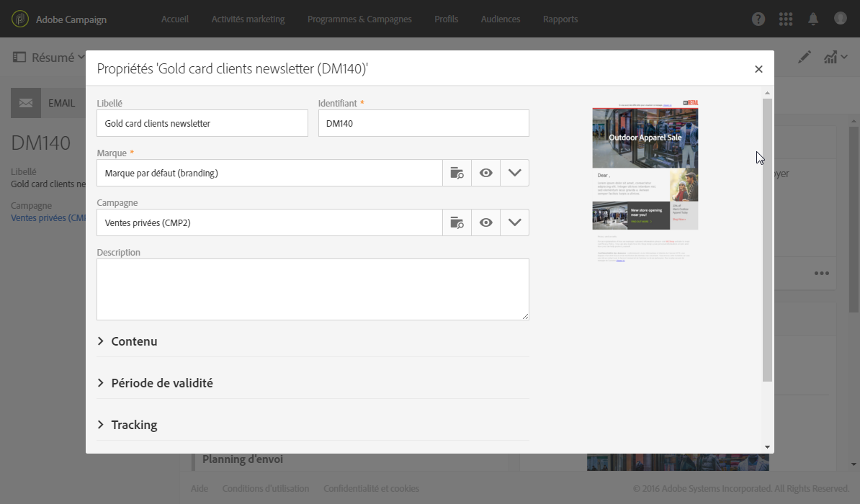View the Campagne details with eye icon
860x504 pixels.
[x=485, y=222]
